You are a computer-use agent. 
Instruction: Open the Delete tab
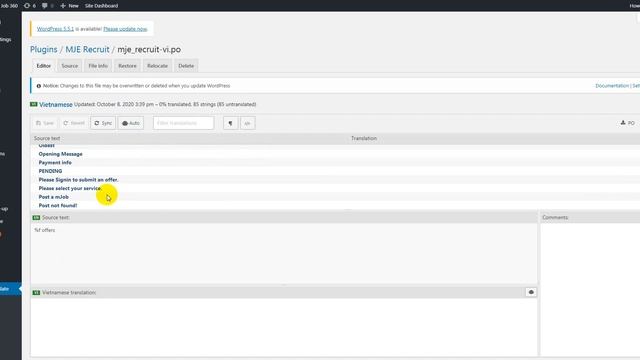coord(186,66)
